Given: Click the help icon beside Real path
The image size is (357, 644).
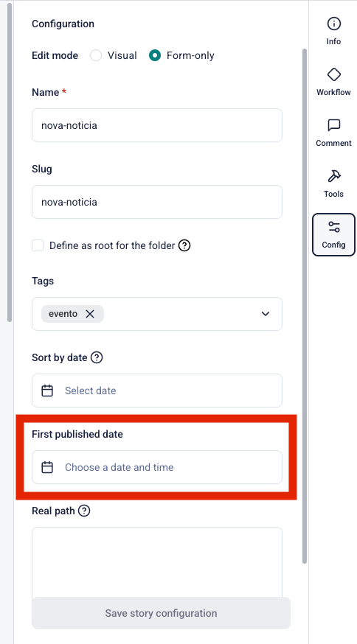Looking at the screenshot, I should 84,511.
